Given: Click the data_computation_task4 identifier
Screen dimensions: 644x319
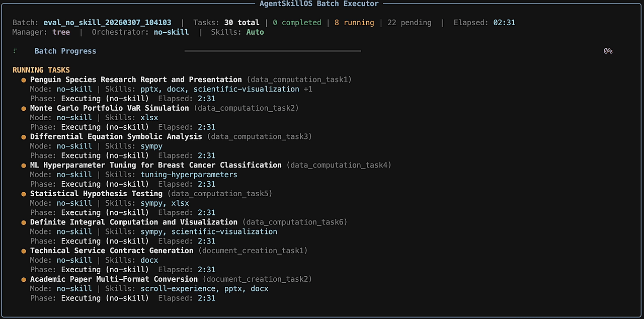Looking at the screenshot, I should coord(339,165).
